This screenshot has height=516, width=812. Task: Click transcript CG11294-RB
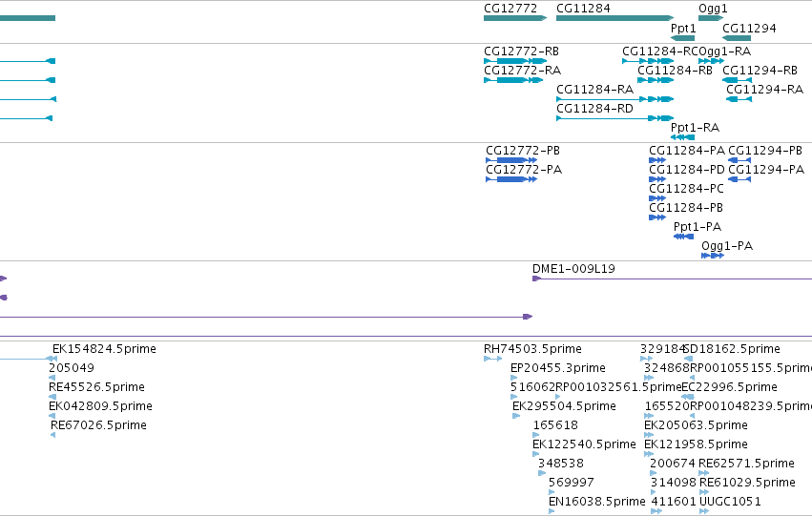pyautogui.click(x=737, y=80)
